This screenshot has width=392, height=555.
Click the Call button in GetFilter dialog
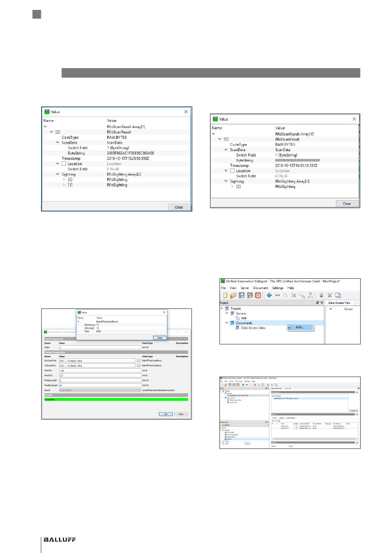[165, 414]
